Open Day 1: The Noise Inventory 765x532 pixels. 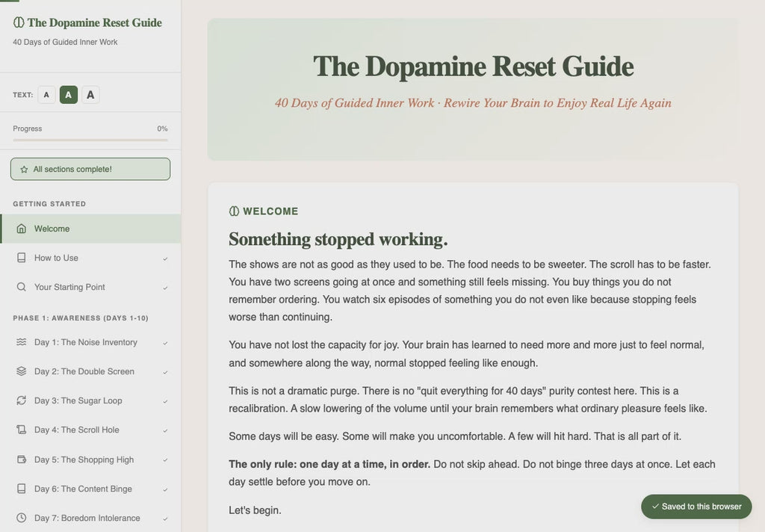(90, 342)
